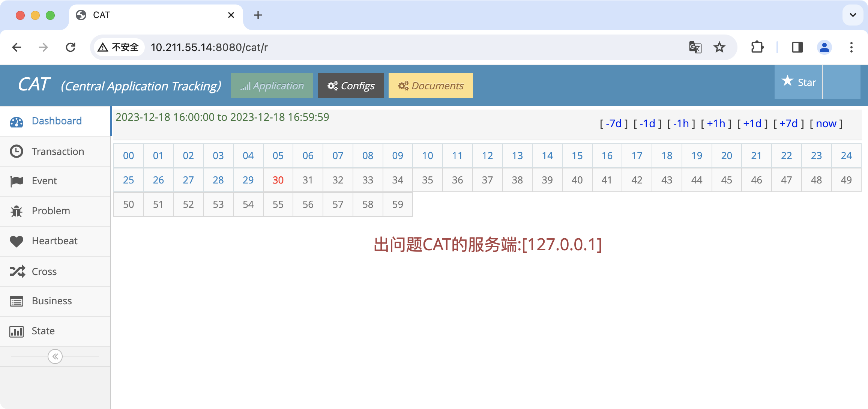Click the Star button in header
Viewport: 868px width, 409px height.
[799, 82]
